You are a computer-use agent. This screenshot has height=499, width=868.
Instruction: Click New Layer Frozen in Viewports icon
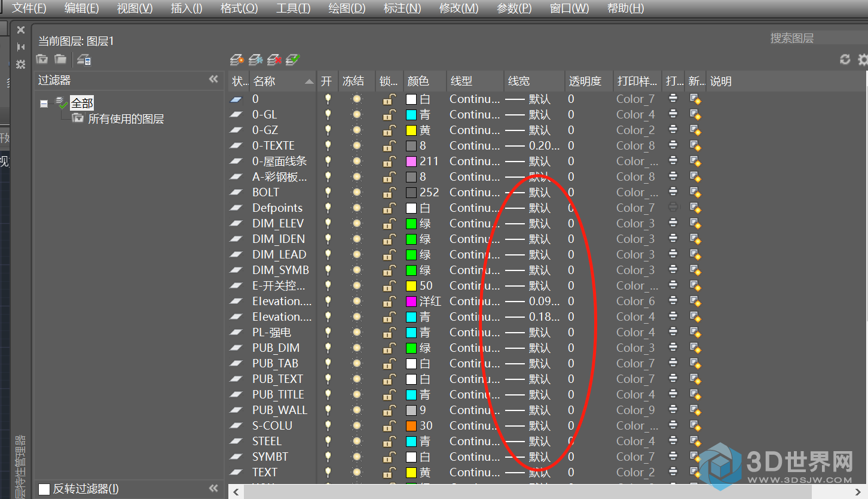(256, 60)
